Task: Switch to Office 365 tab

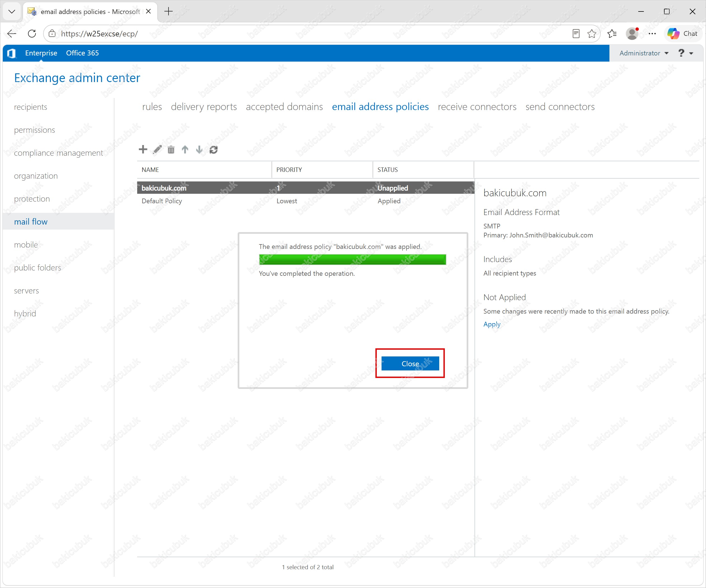Action: [x=82, y=53]
